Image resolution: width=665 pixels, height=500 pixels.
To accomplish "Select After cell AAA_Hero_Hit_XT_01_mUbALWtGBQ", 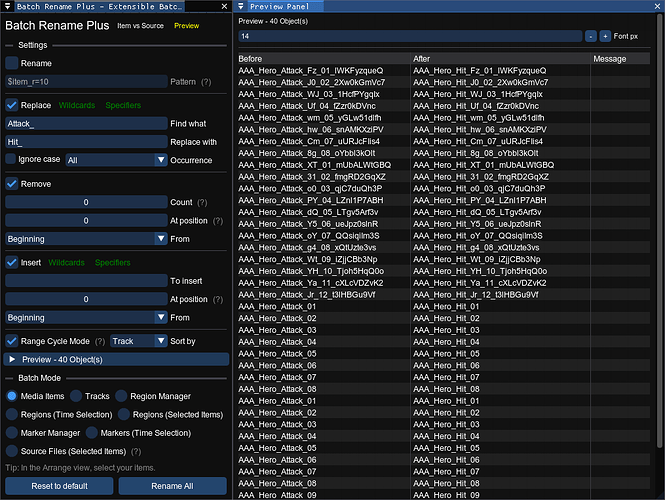I will (483, 165).
